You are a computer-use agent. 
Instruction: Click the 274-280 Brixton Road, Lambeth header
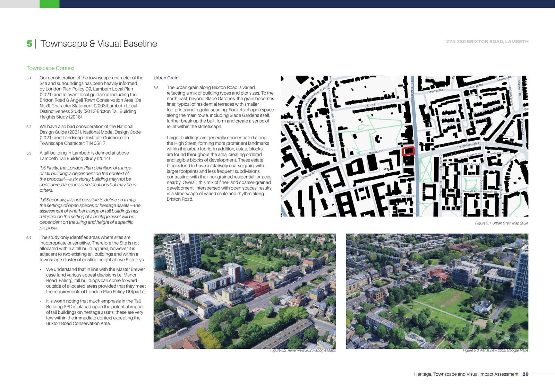(487, 42)
